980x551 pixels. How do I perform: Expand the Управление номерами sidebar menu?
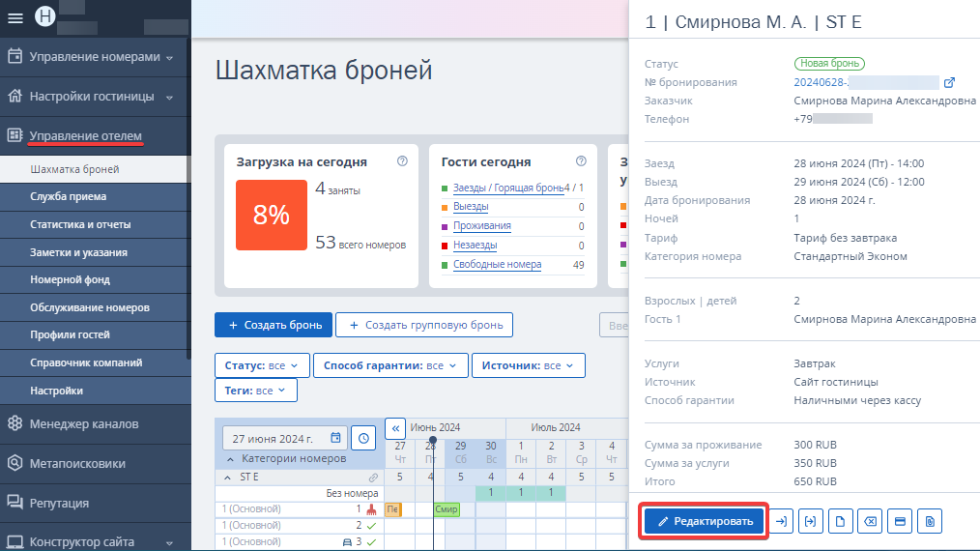(x=95, y=57)
